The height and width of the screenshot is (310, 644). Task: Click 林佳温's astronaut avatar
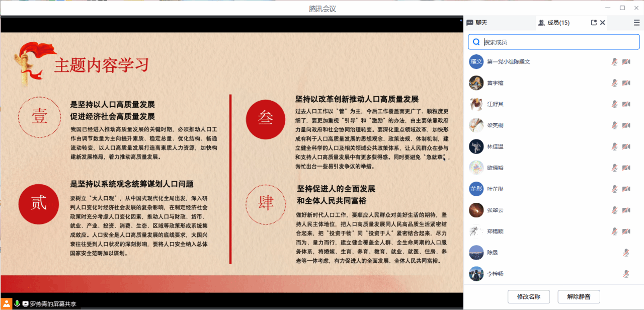click(x=476, y=146)
